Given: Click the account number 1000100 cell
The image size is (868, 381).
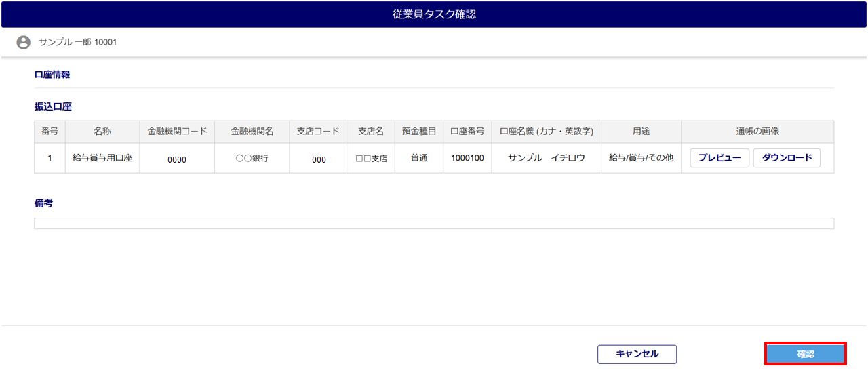Looking at the screenshot, I should [x=467, y=158].
